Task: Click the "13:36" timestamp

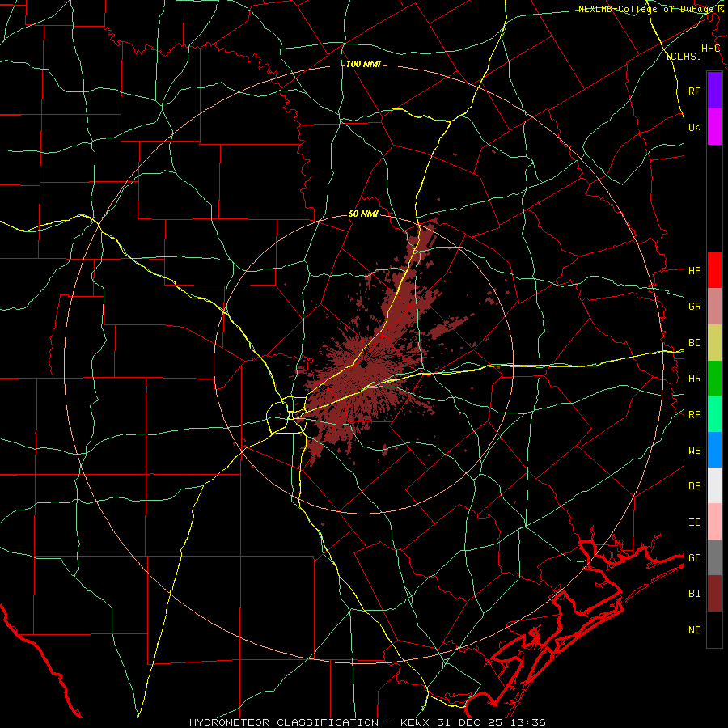Action: [528, 722]
